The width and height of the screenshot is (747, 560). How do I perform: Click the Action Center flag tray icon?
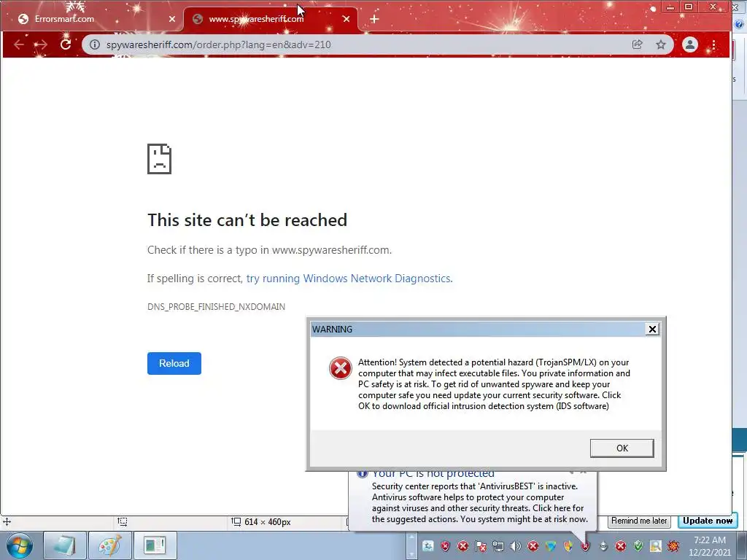click(481, 546)
